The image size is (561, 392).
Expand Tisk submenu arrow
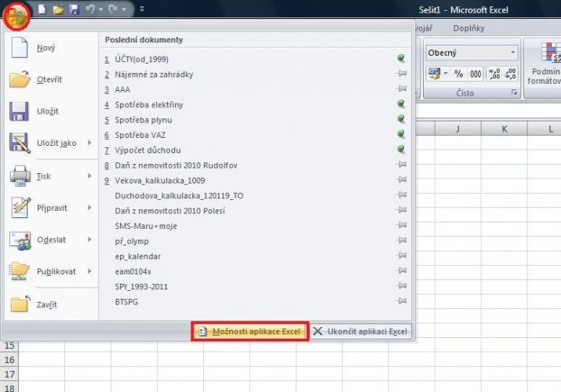click(89, 176)
